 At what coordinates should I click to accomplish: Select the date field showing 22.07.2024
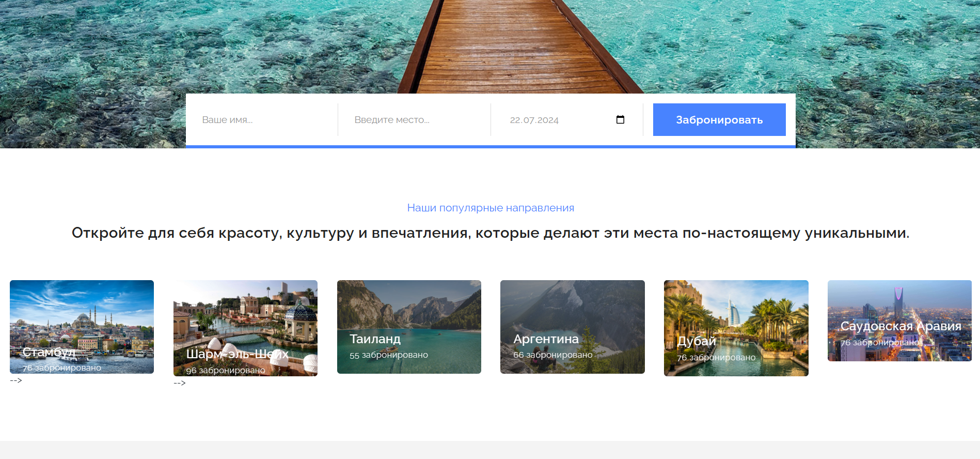pyautogui.click(x=567, y=120)
